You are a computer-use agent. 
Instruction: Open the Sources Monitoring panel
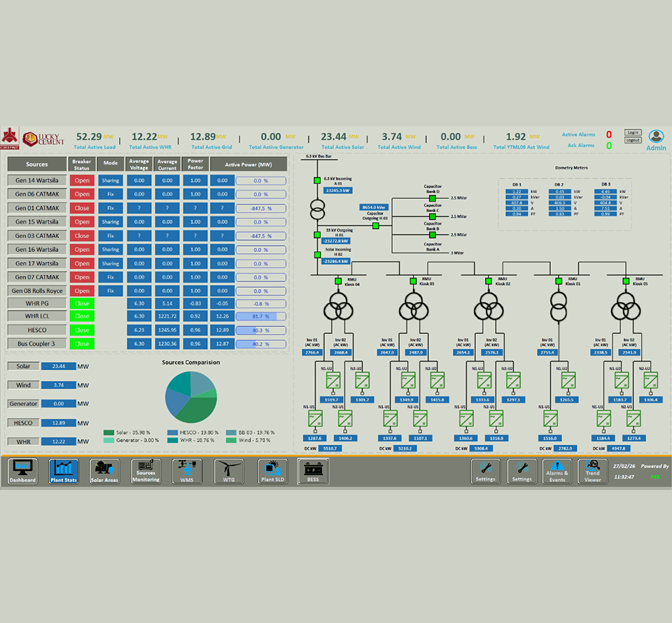pyautogui.click(x=145, y=472)
